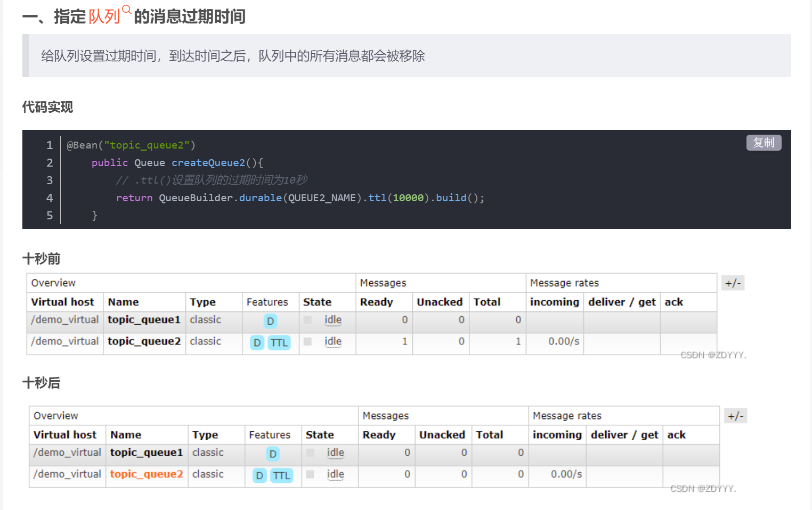Open topic_queue1 in the first queue table

point(144,319)
